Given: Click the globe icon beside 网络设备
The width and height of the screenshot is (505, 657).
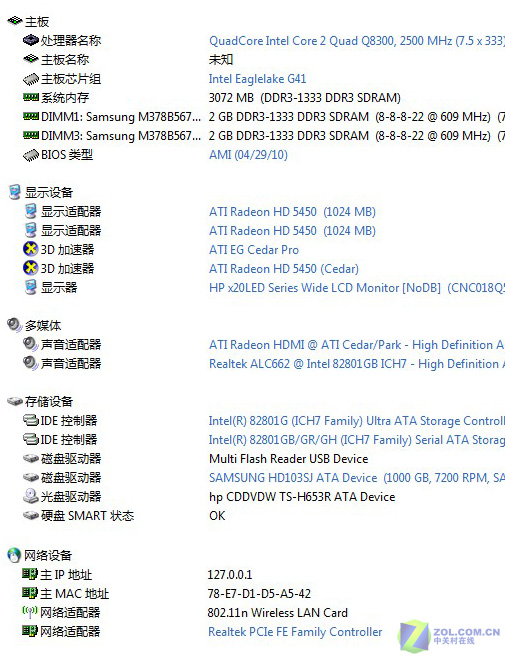Looking at the screenshot, I should (14, 555).
